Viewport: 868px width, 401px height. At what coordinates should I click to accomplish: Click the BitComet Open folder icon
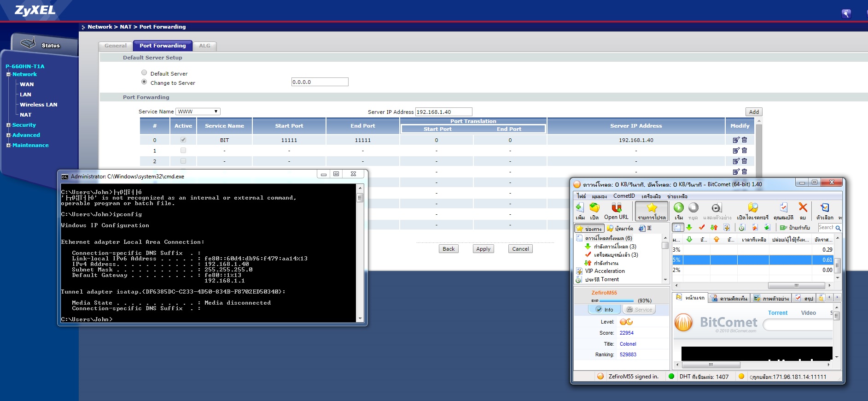coord(594,208)
